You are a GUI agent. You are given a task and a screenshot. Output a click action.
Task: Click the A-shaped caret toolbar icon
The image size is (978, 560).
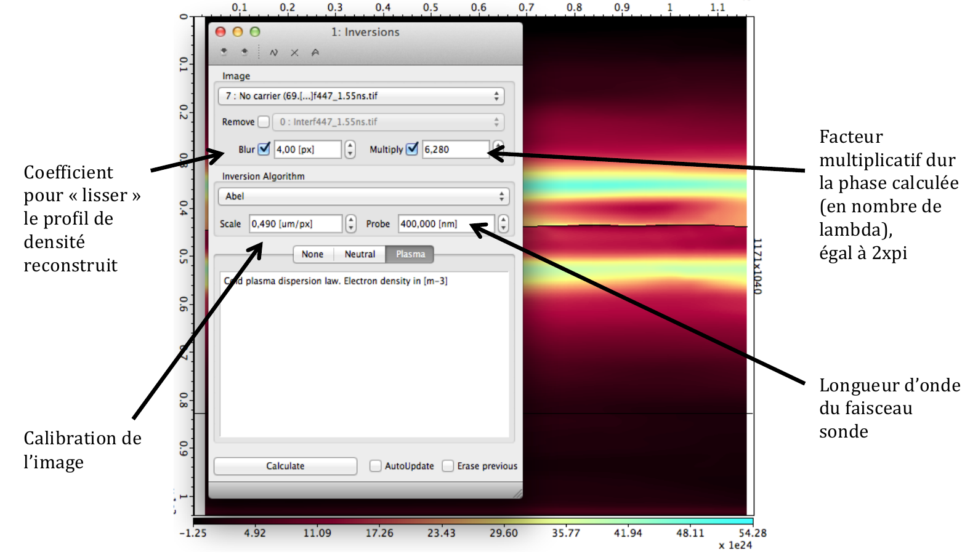[x=315, y=52]
